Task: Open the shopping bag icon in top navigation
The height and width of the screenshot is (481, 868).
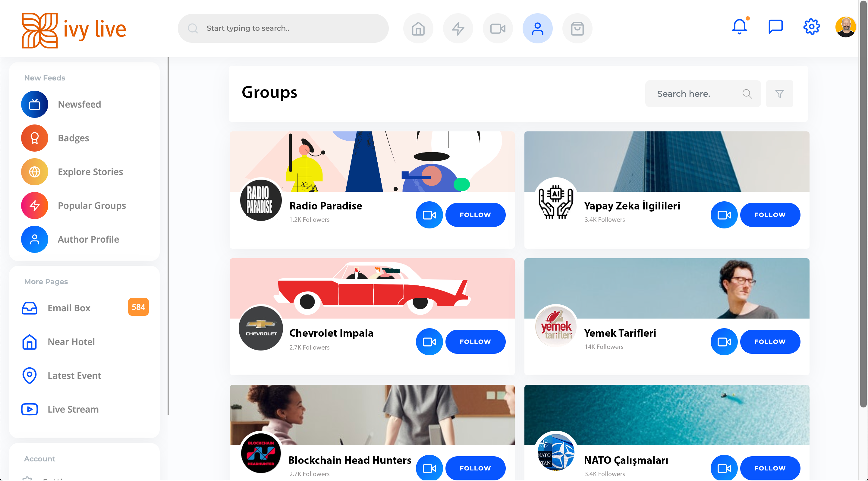Action: coord(577,28)
